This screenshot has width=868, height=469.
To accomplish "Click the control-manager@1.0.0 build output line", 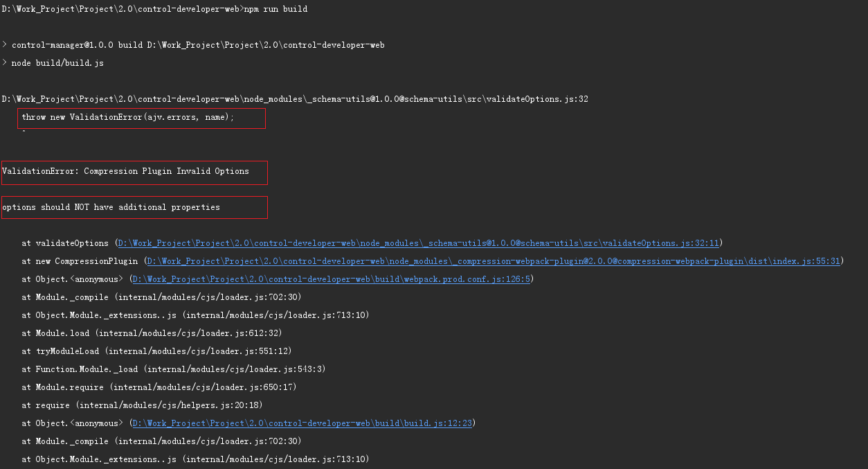I will coord(194,45).
